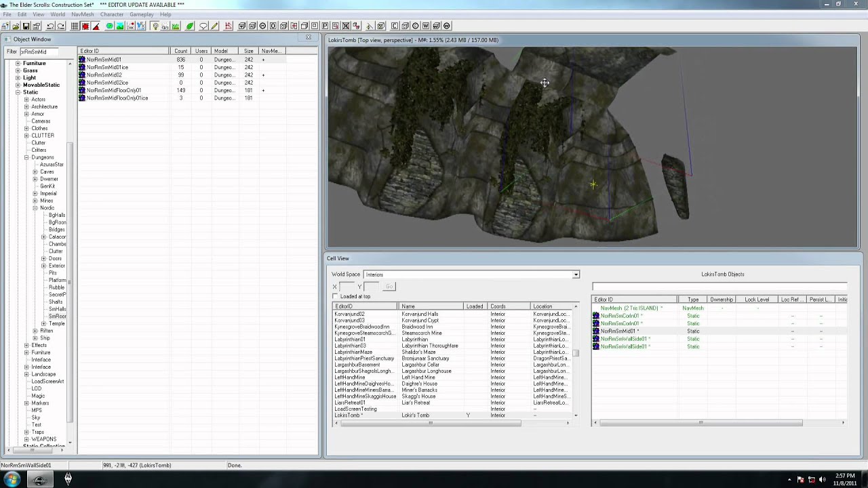
Task: Enable the Loaded at top checkbox
Action: 335,296
